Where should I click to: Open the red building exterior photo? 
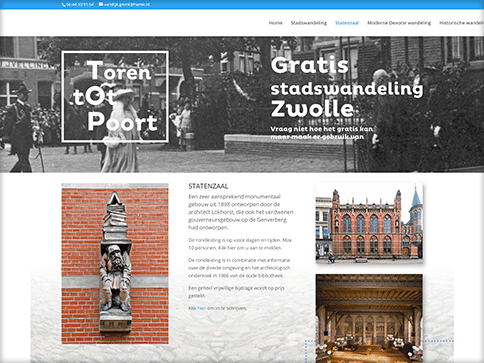(x=369, y=223)
